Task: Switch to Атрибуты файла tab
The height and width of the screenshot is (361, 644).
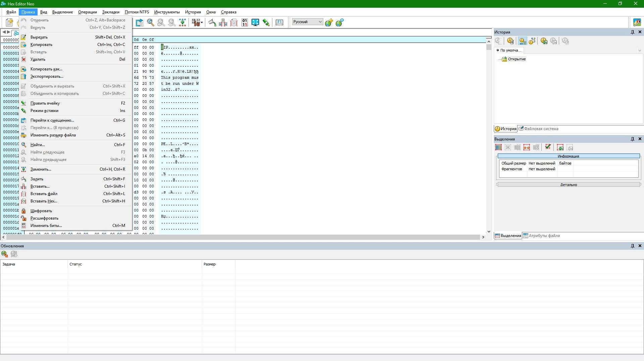Action: tap(541, 236)
